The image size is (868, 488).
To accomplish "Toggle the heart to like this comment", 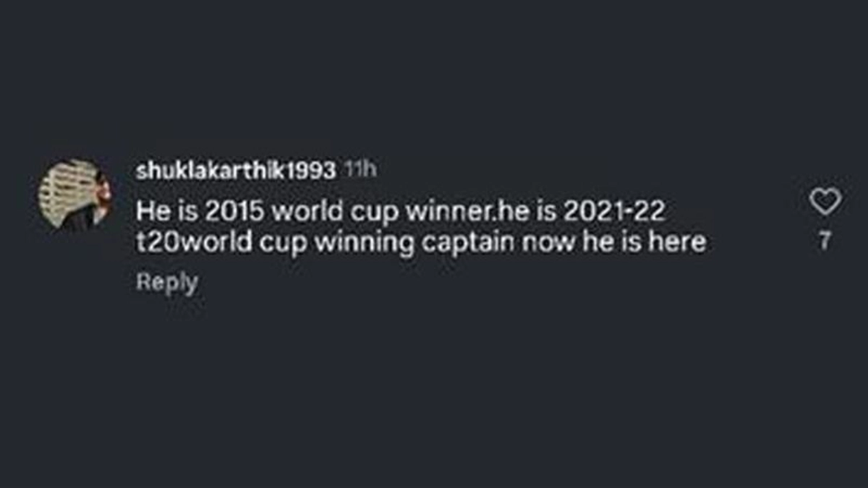I will pyautogui.click(x=825, y=202).
